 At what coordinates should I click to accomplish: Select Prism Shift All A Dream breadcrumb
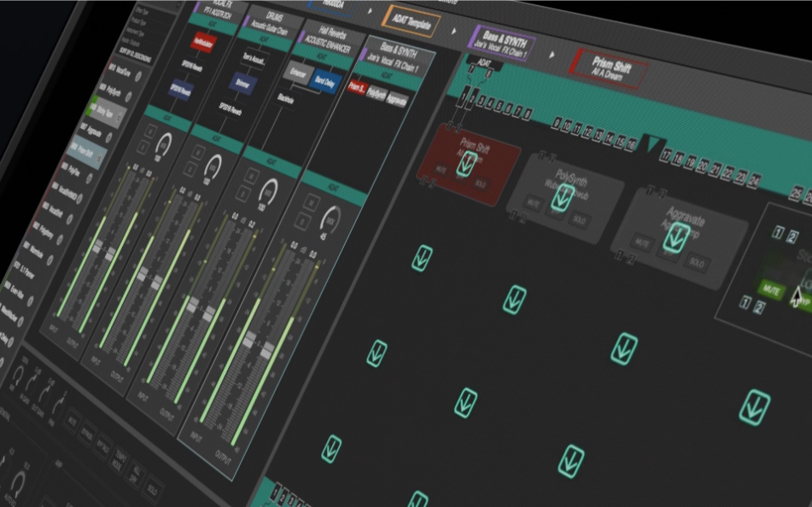(610, 69)
